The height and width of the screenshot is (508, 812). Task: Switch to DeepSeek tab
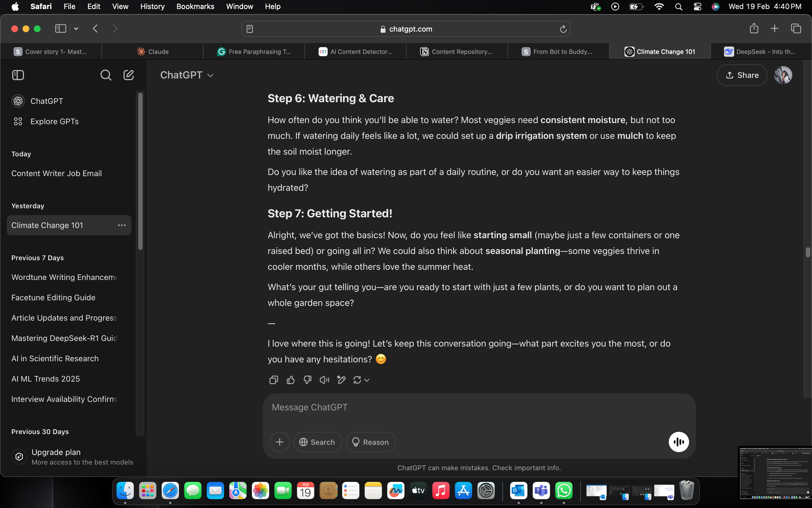coord(761,52)
